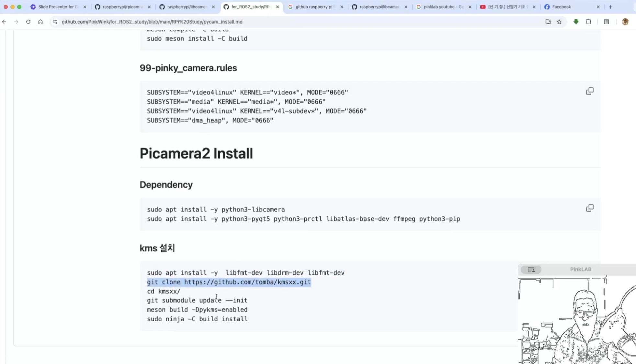Bookmark this page with the star icon

point(559,22)
